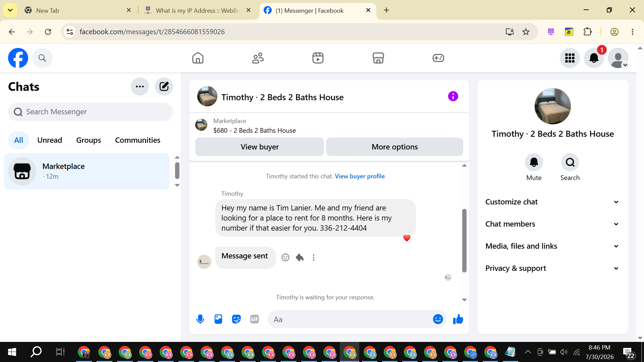Click the Facebook search magnifier icon
The image size is (644, 362).
point(42,58)
